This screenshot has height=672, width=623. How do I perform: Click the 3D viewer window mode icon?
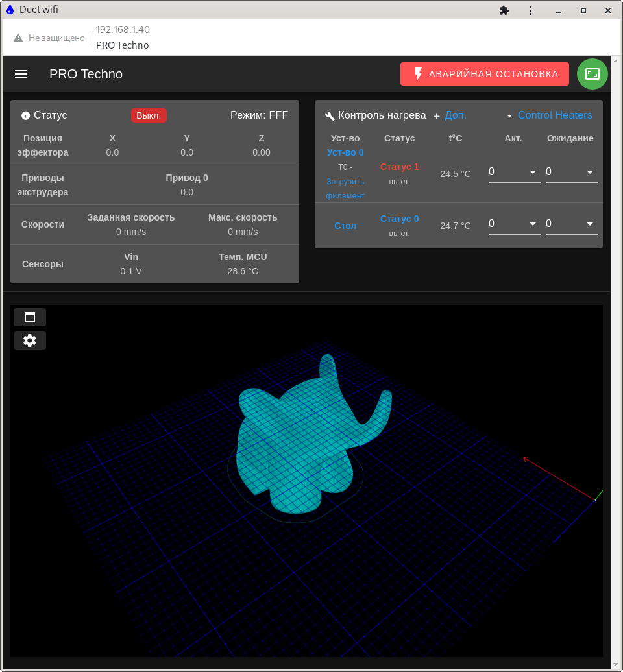(x=30, y=317)
